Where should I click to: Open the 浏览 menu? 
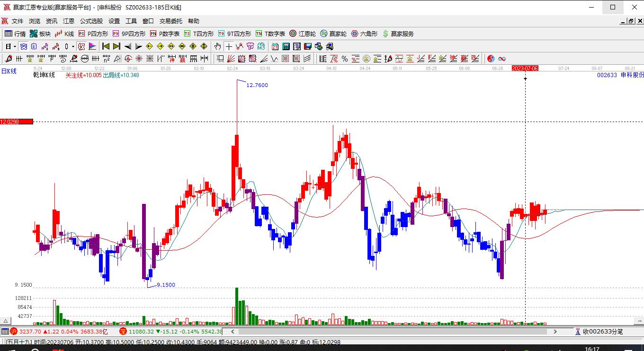click(35, 21)
